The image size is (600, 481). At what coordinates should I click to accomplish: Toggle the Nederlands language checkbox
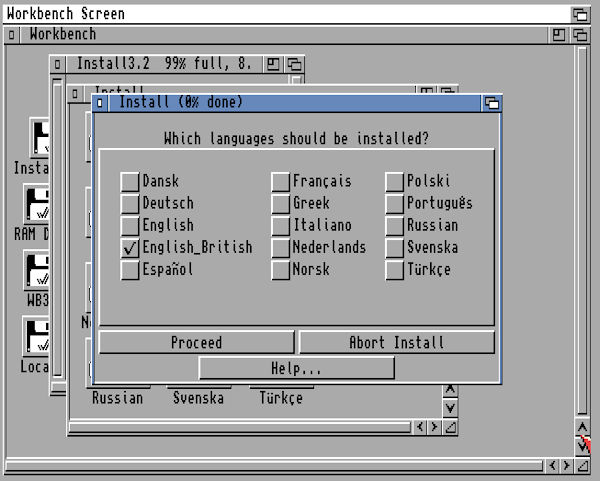pyautogui.click(x=281, y=248)
